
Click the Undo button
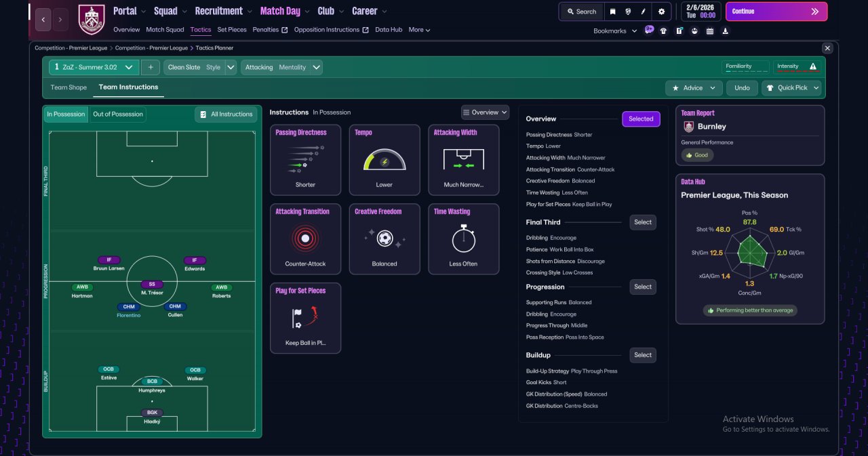(x=742, y=88)
